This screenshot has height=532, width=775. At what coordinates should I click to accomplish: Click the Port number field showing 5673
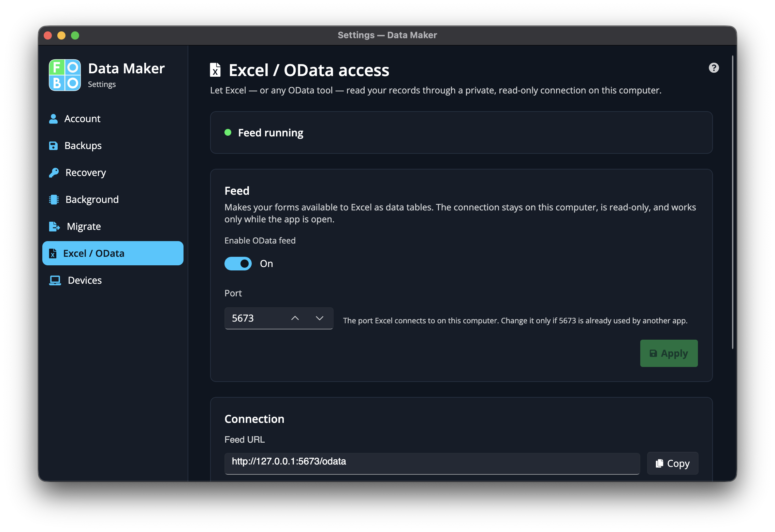point(279,318)
